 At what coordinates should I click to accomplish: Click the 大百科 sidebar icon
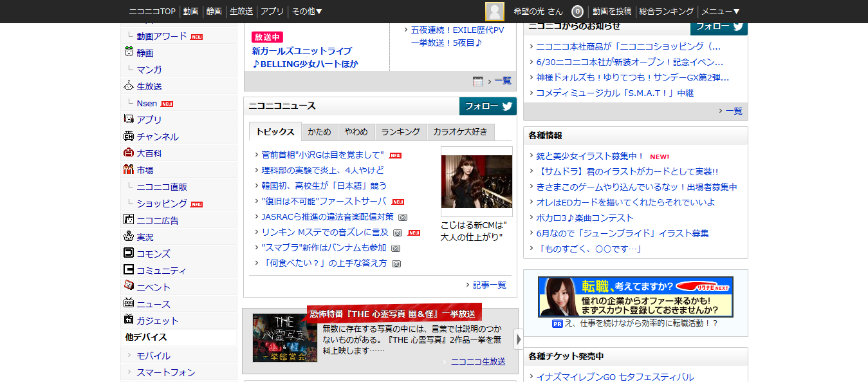(128, 153)
